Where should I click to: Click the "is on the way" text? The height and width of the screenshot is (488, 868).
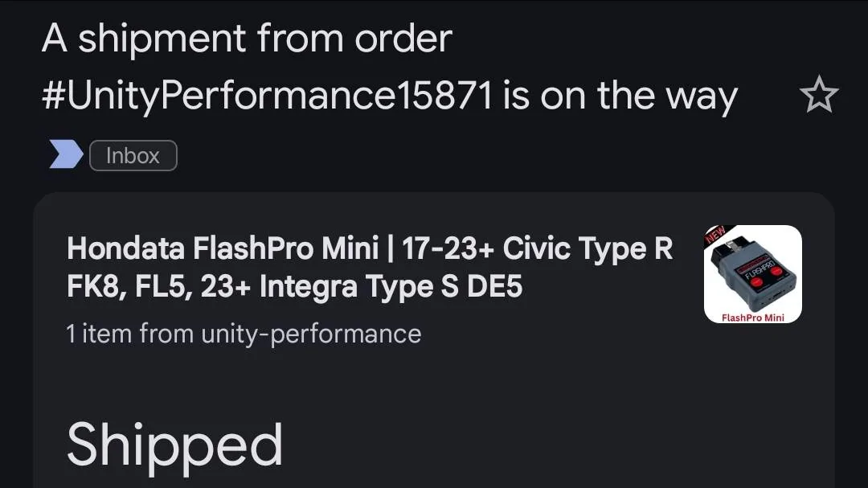tap(620, 97)
